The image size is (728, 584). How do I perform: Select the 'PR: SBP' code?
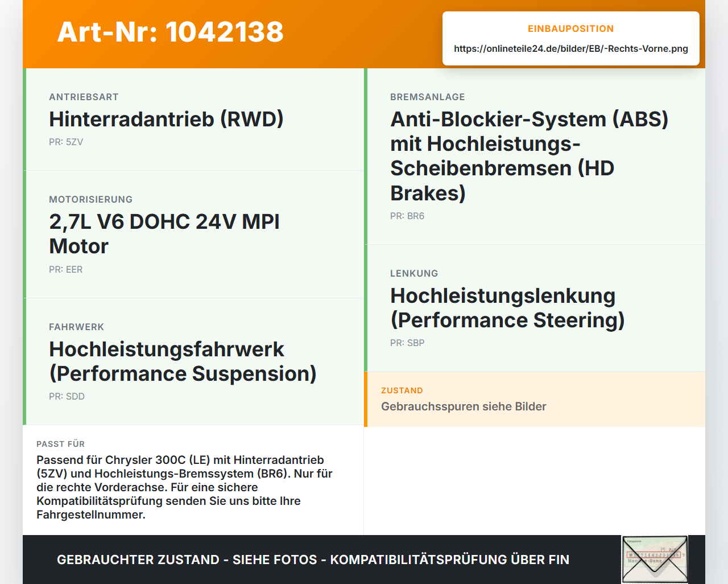(x=407, y=343)
